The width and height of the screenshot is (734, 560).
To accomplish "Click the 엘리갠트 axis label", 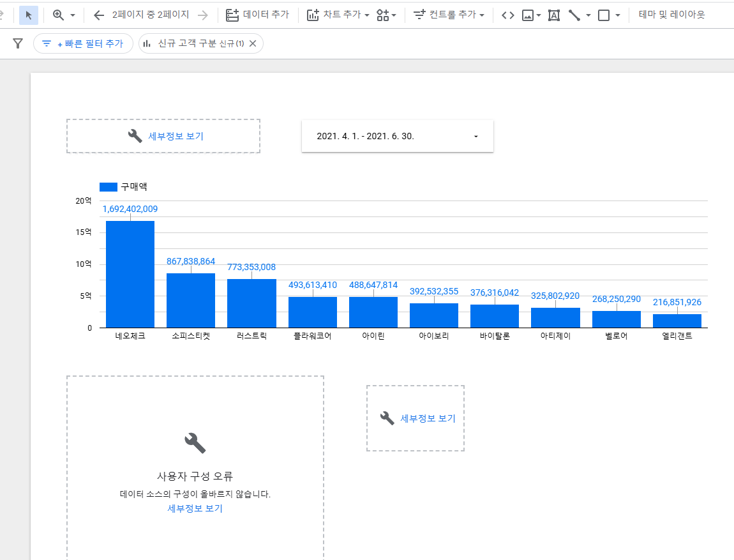I will coord(677,336).
